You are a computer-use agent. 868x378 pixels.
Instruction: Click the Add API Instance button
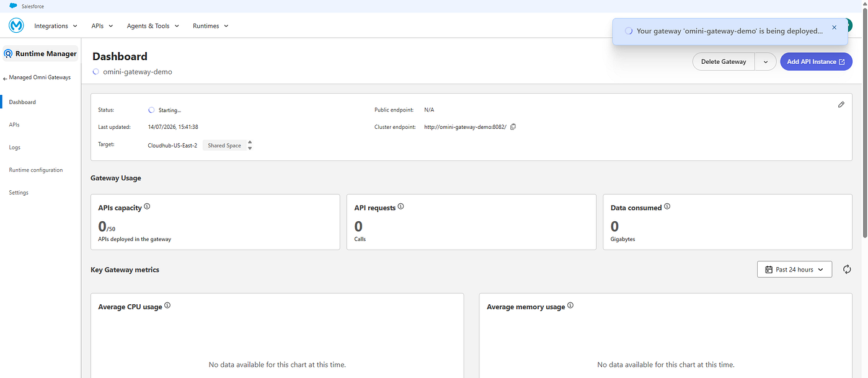[x=816, y=62]
